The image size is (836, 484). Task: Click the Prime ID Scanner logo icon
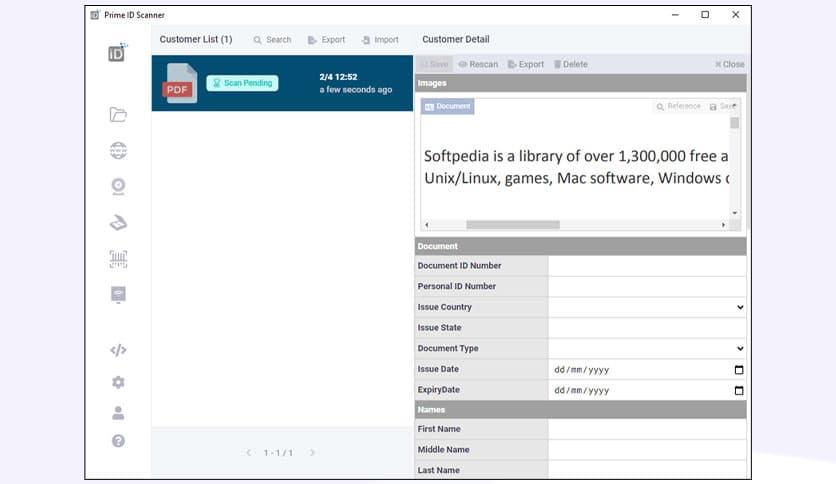(x=118, y=53)
